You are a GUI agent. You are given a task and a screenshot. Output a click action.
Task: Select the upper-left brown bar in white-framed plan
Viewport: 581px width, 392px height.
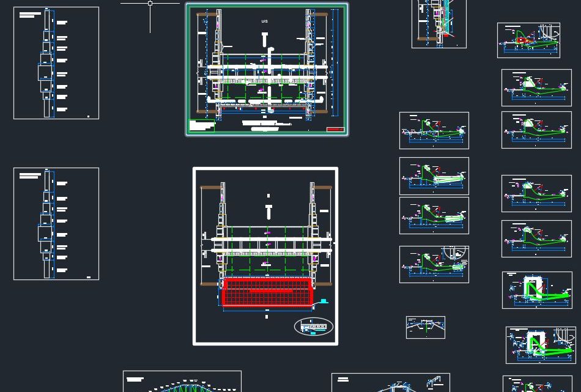tap(210, 188)
